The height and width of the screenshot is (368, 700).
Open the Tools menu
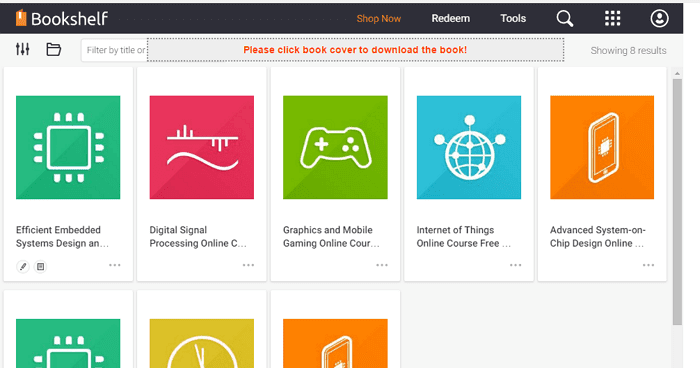[x=513, y=18]
